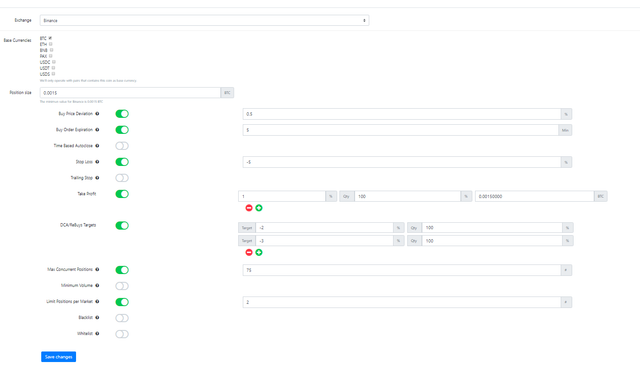Open help icon for Buy Price Deviation

[x=97, y=114]
